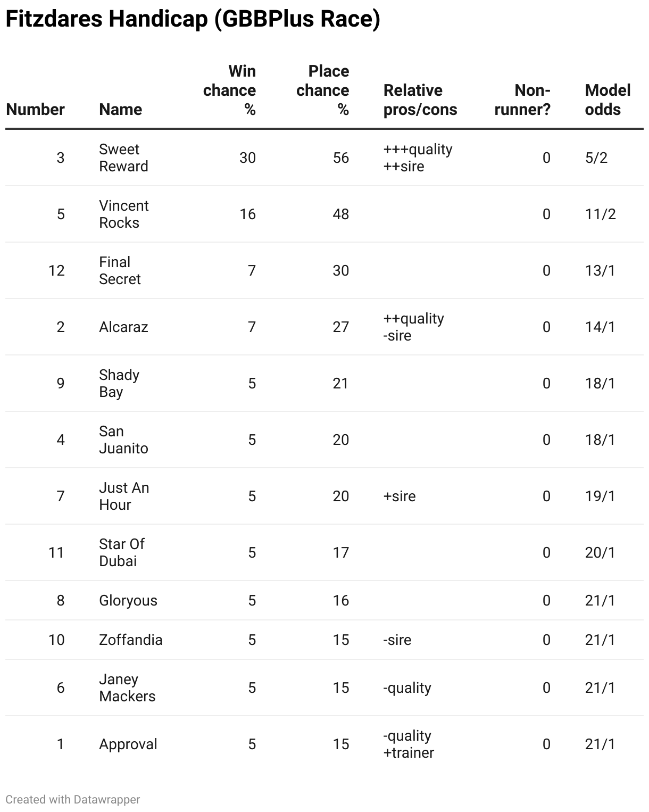Click the 'Win chance %' column header
This screenshot has width=649, height=812.
[229, 90]
